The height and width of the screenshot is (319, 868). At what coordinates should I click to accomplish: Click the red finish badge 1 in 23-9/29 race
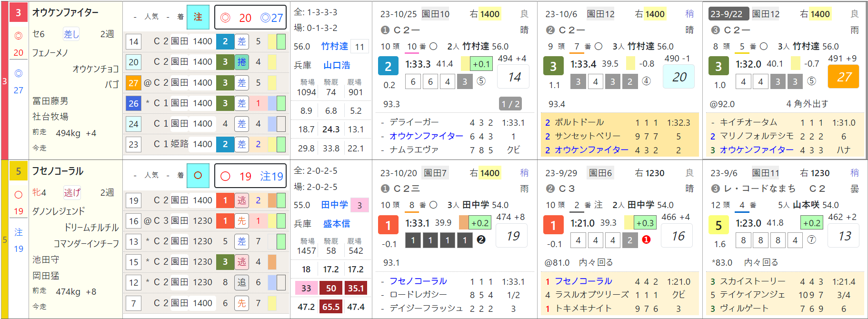[553, 225]
